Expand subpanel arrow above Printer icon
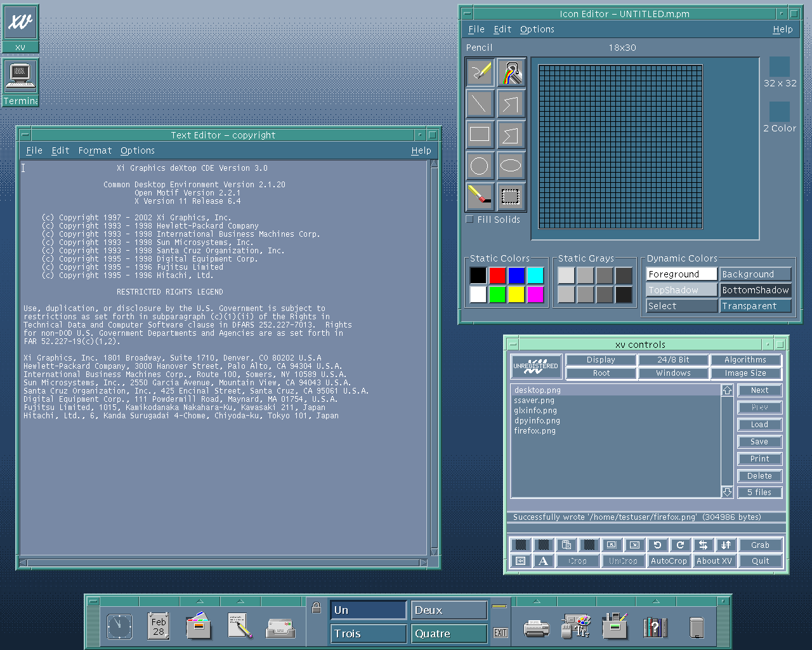The image size is (812, 650). click(x=536, y=601)
